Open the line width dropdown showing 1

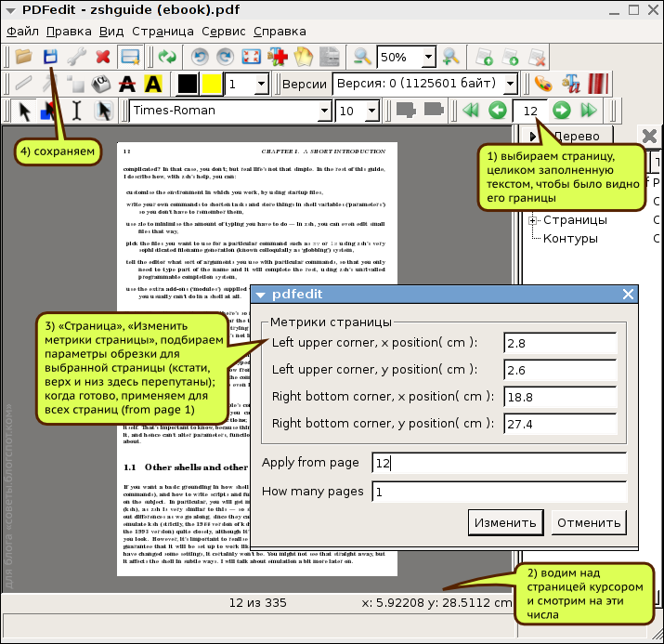[x=262, y=84]
